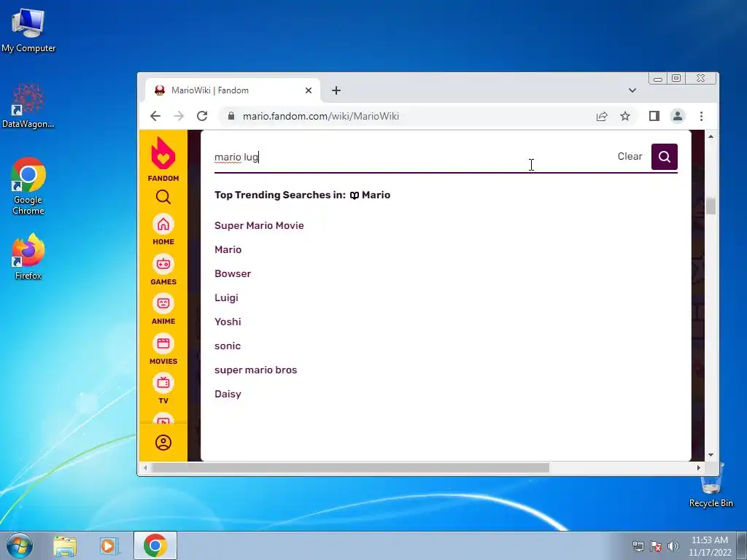Image resolution: width=747 pixels, height=560 pixels.
Task: Expand Chrome tab search chevron
Action: click(x=632, y=90)
